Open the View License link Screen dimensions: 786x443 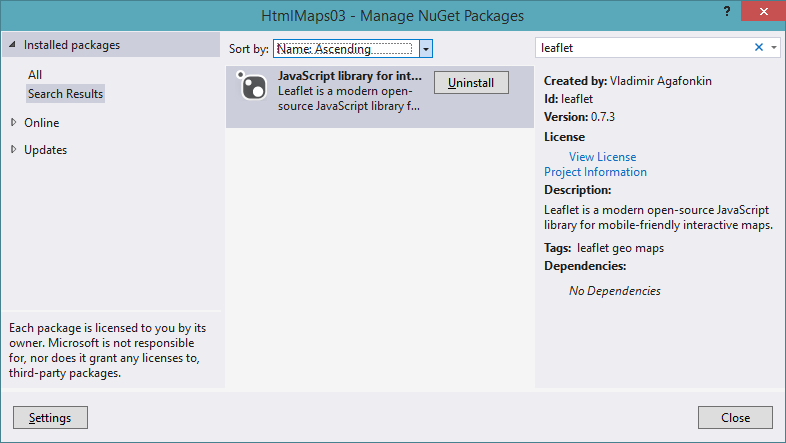(x=602, y=157)
